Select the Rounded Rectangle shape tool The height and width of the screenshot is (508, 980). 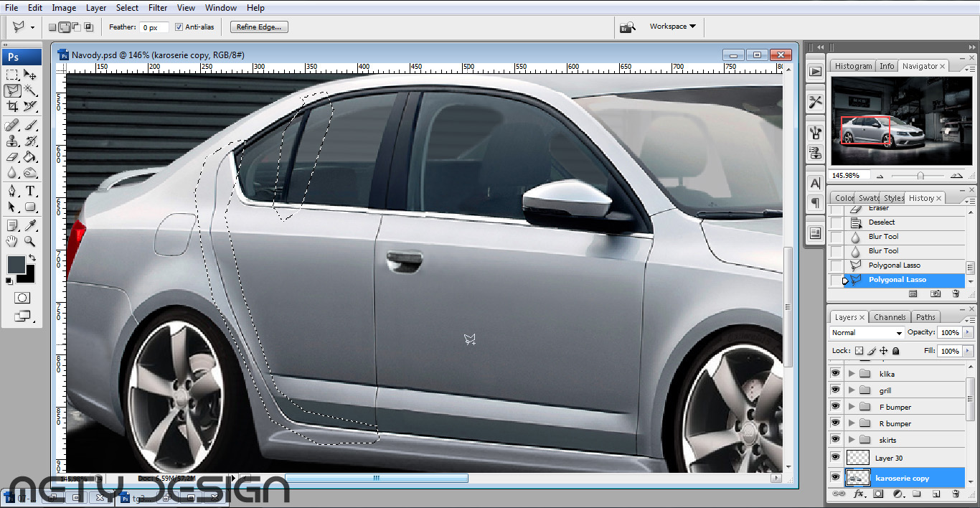coord(30,207)
